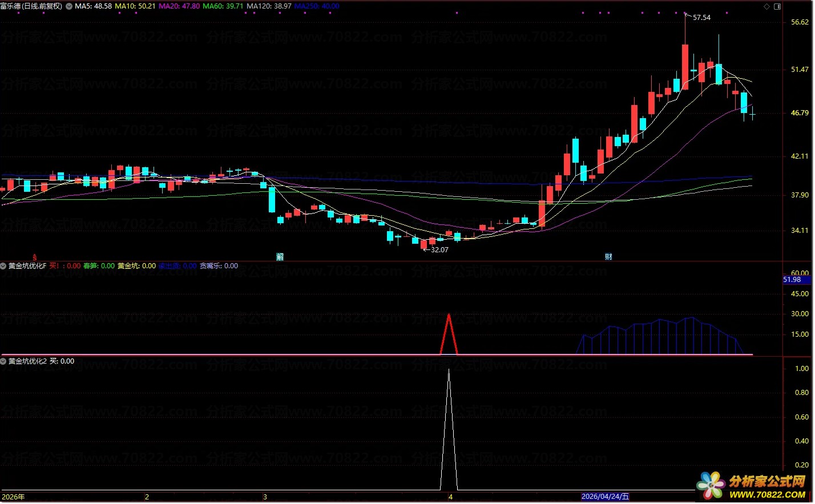Click the white buy signal spike in bottom panel
The width and height of the screenshot is (815, 504).
(x=449, y=429)
